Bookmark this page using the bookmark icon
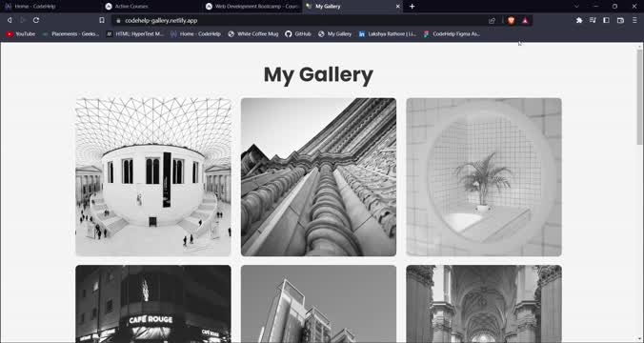The image size is (644, 343). point(101,20)
